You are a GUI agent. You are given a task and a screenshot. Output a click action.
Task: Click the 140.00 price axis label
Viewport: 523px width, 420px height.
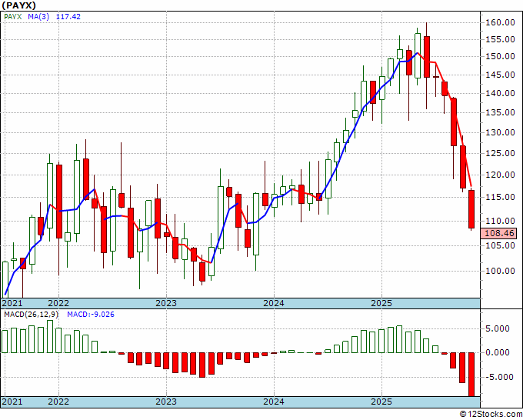499,93
